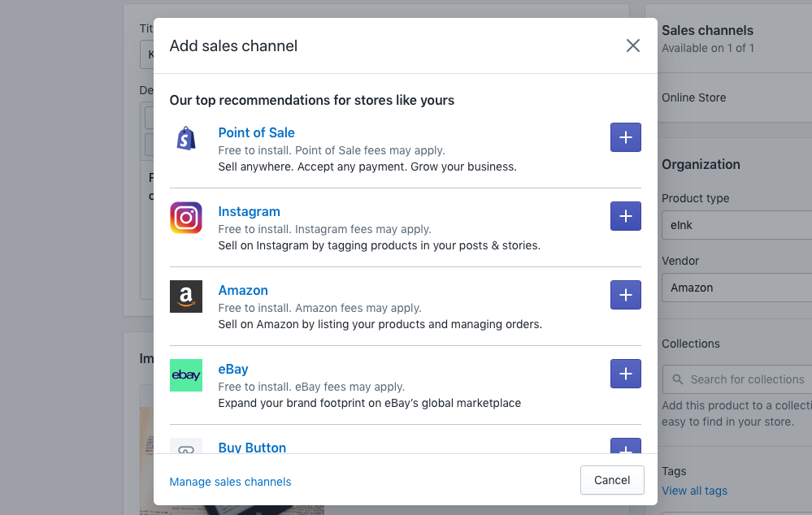The width and height of the screenshot is (812, 515).
Task: Add the Amazon sales channel
Action: click(x=626, y=295)
